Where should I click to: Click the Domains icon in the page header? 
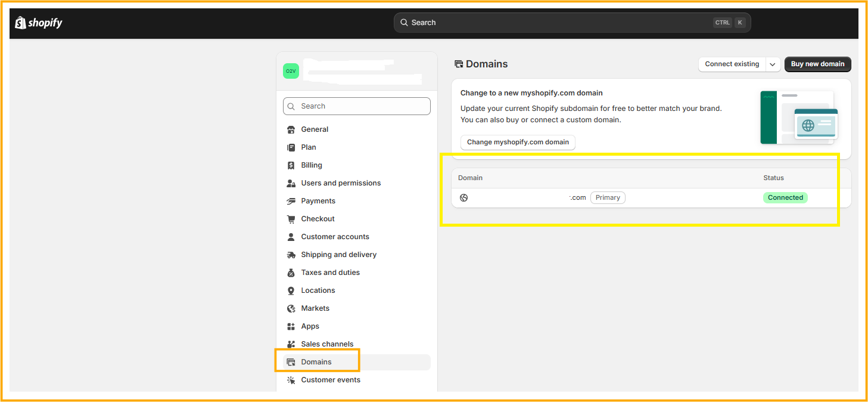tap(459, 63)
